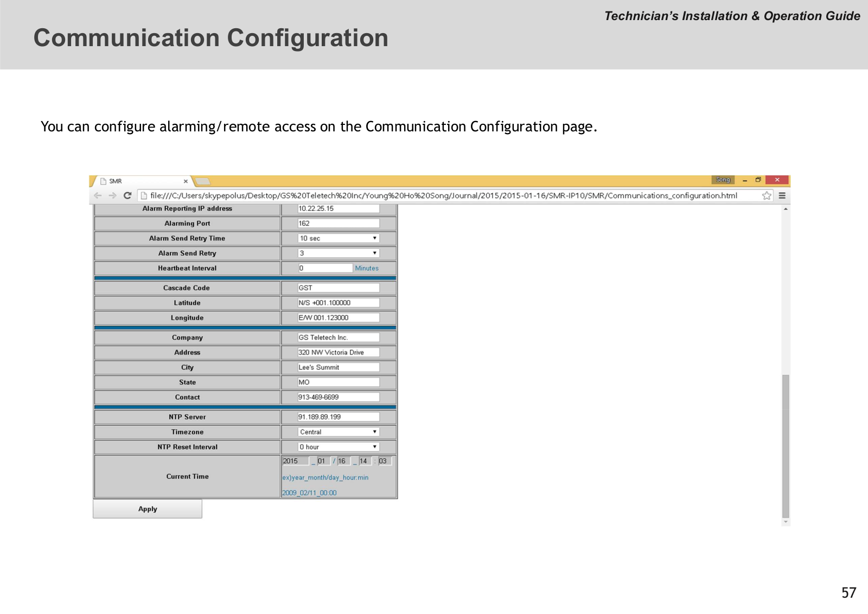Open a new browser tab
The image size is (868, 614).
point(202,181)
